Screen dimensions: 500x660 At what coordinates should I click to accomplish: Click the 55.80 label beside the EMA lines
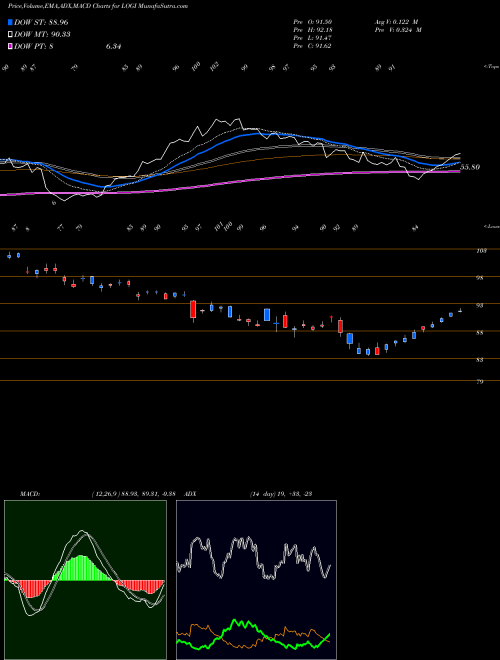(470, 167)
